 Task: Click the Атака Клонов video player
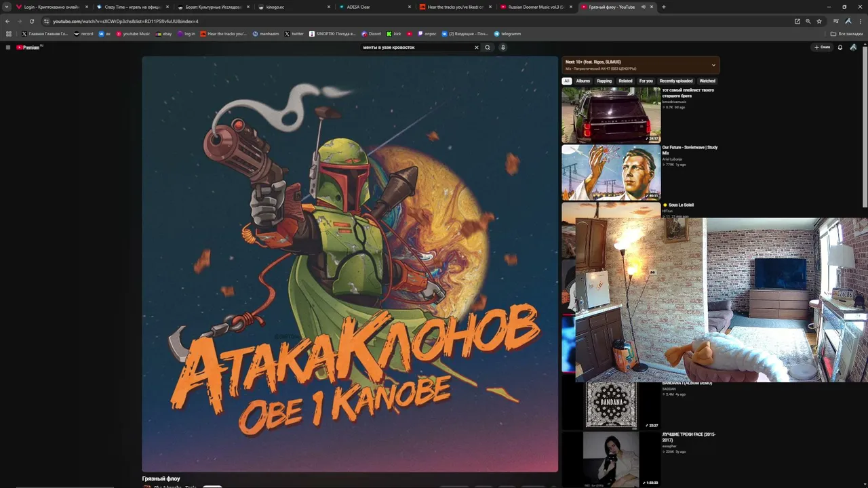pyautogui.click(x=350, y=264)
